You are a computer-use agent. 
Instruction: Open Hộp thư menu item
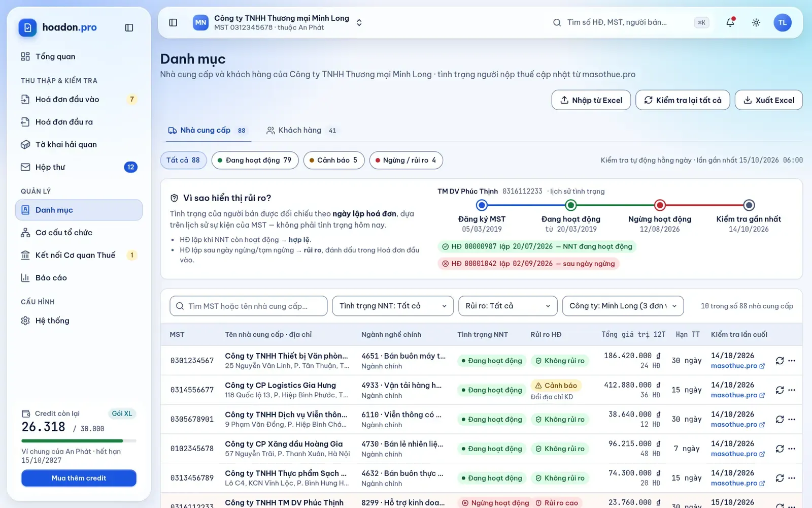point(79,167)
